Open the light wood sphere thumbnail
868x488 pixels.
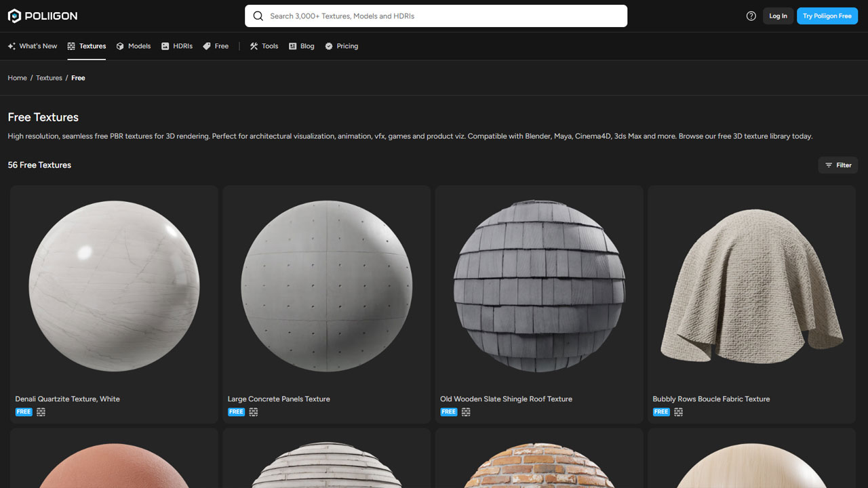tap(751, 466)
